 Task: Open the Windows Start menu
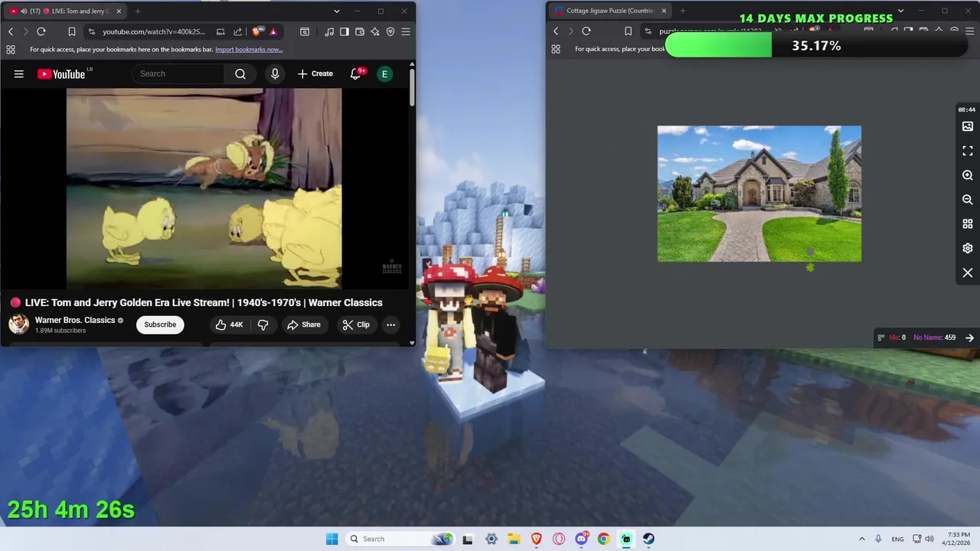click(332, 539)
